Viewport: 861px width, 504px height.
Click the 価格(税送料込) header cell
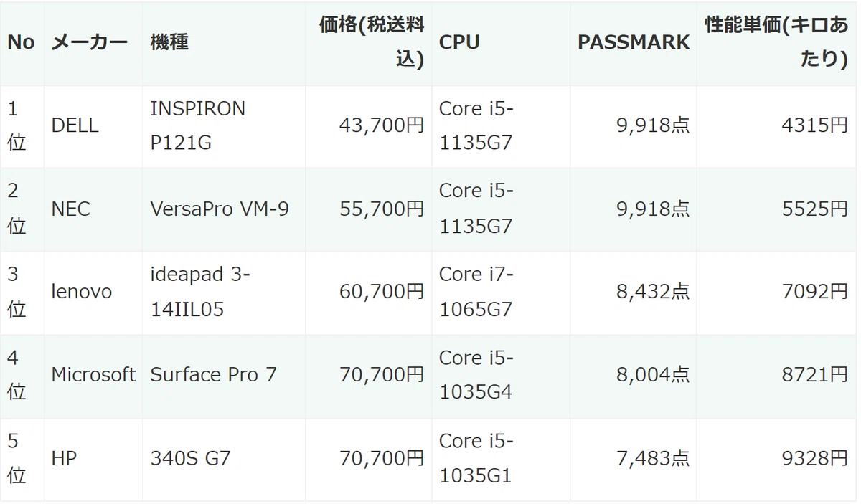[369, 42]
